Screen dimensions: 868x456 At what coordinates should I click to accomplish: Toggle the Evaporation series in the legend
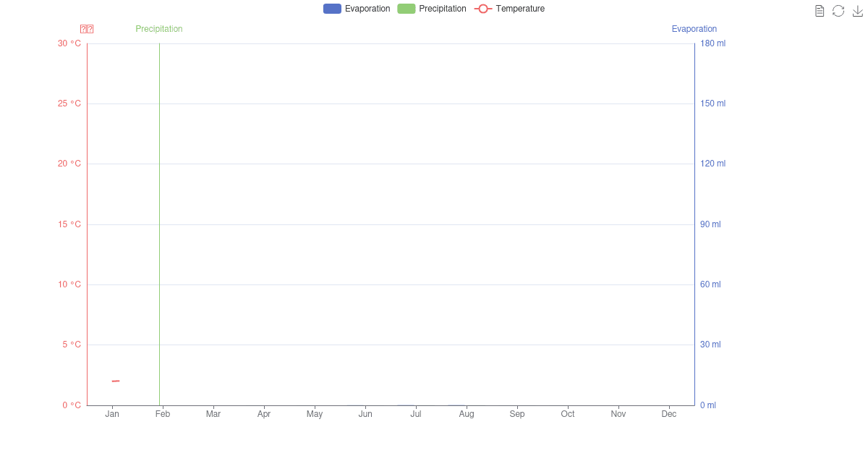[357, 8]
